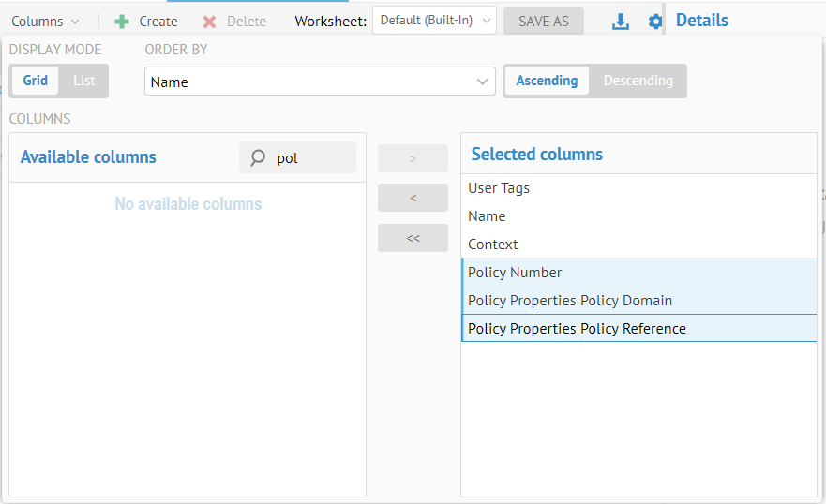Open the Order By Name dropdown
The height and width of the screenshot is (504, 826).
click(x=320, y=82)
